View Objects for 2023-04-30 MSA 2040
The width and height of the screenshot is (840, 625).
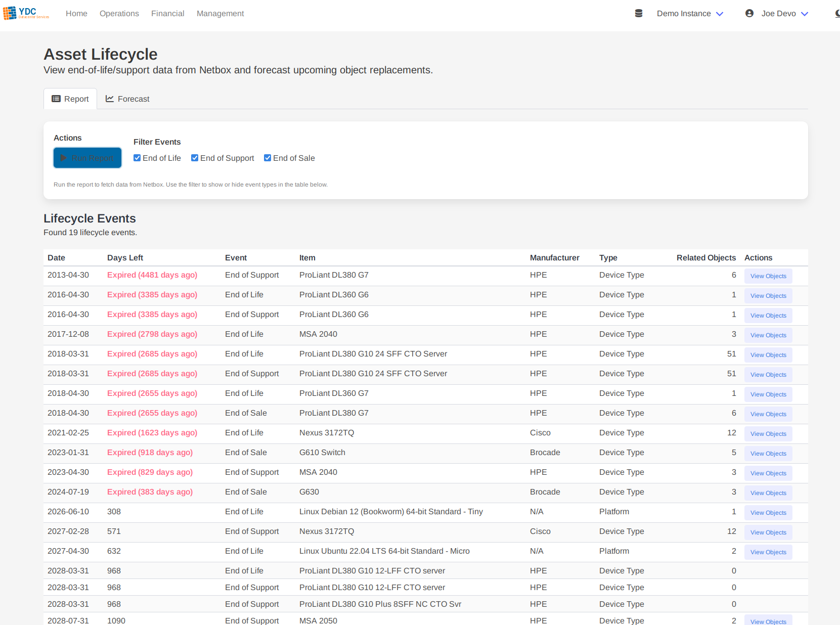tap(768, 473)
